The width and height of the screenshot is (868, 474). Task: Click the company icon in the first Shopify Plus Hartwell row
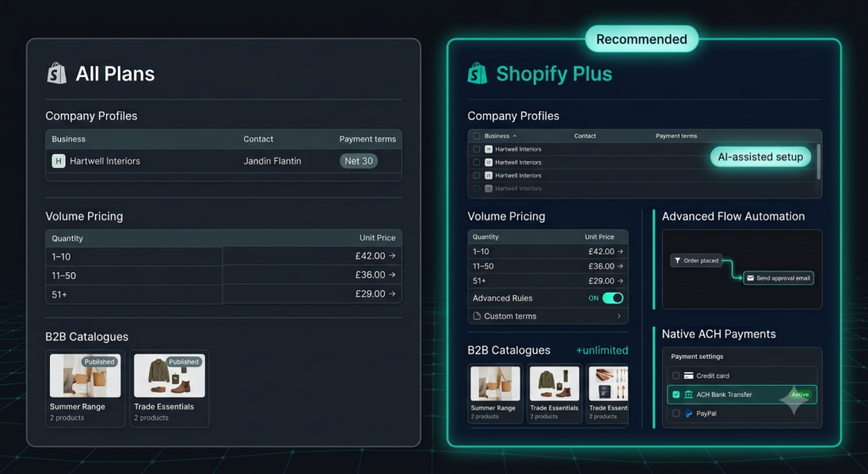pos(488,149)
